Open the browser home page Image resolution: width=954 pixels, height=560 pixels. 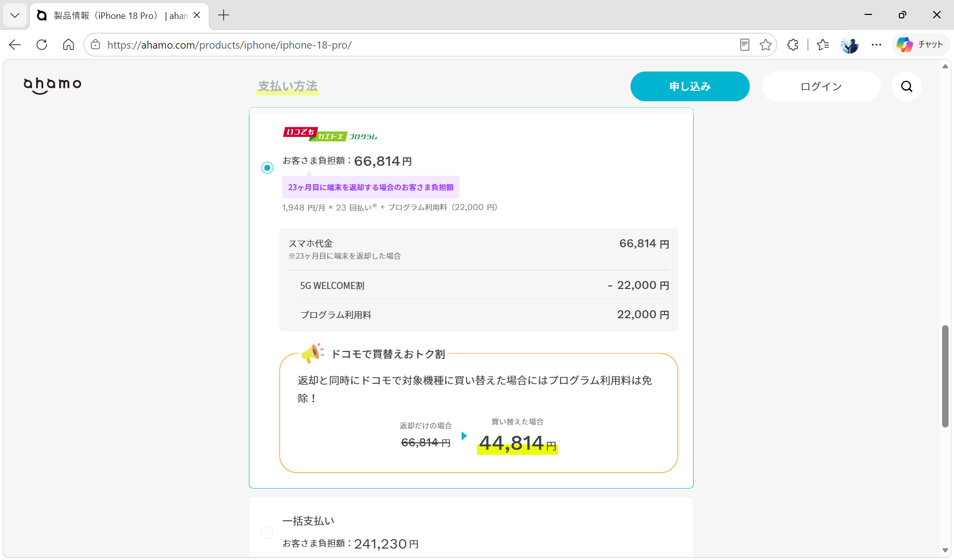[x=69, y=45]
